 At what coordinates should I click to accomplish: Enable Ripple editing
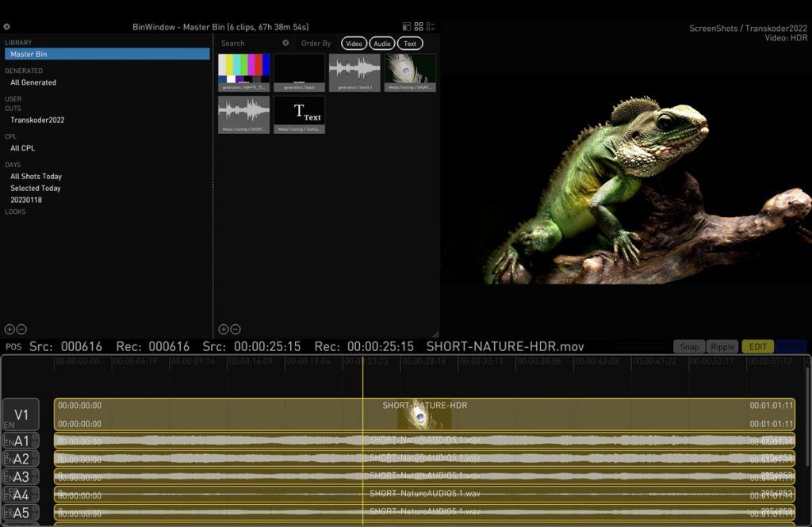(722, 346)
